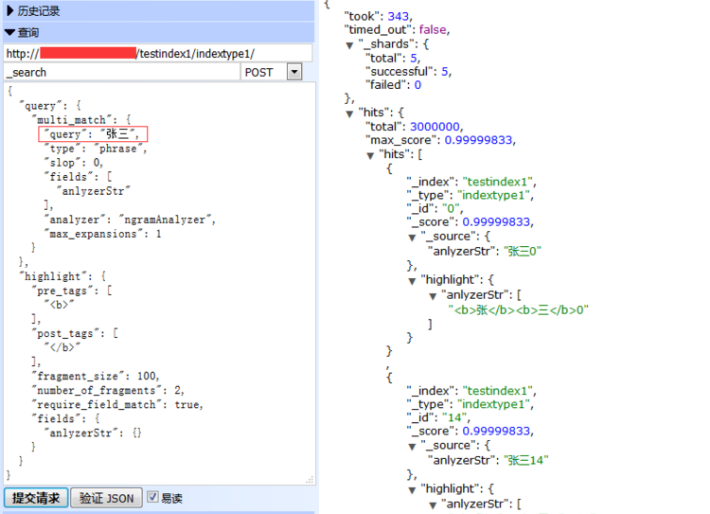Collapse the inner hits array triangle
This screenshot has height=514, width=710.
coord(370,155)
